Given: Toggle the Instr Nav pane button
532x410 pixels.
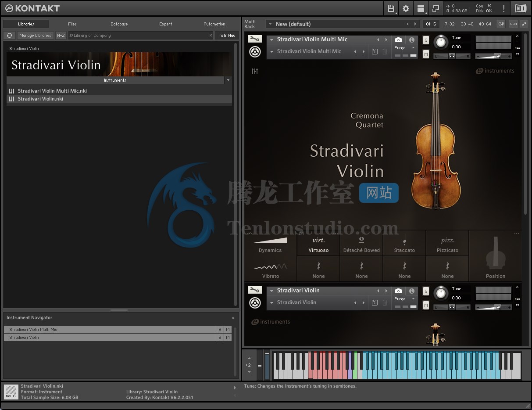Looking at the screenshot, I should [x=227, y=36].
